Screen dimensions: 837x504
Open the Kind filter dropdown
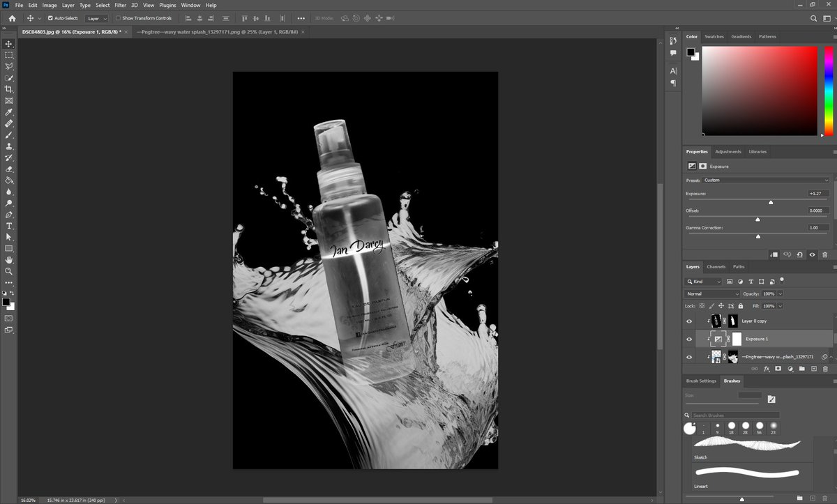click(x=704, y=282)
